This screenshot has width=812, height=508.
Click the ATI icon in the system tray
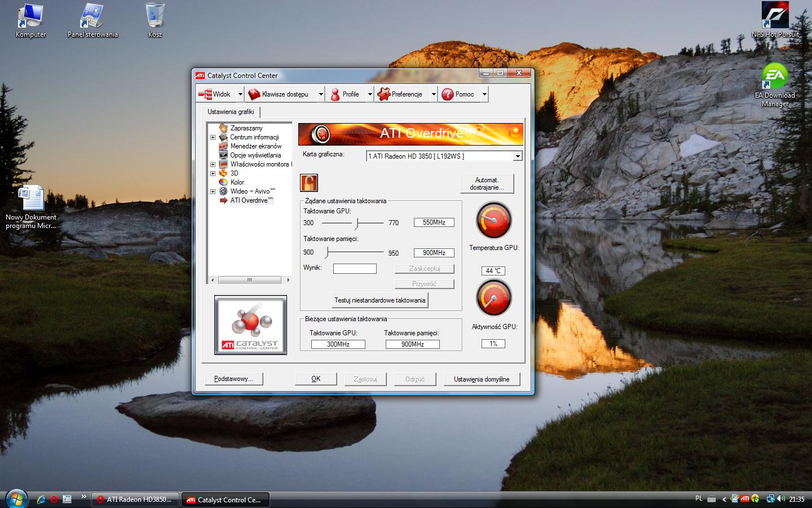pyautogui.click(x=745, y=498)
